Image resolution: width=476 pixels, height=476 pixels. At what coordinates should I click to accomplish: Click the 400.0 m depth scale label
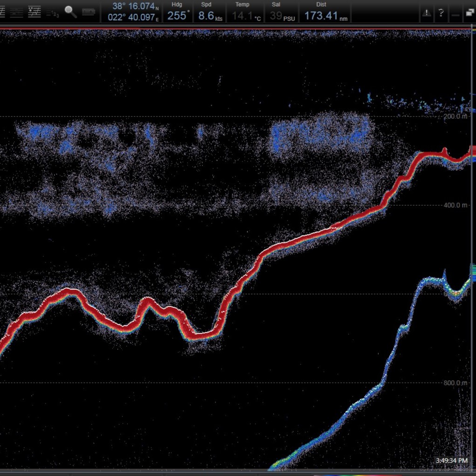coord(455,205)
